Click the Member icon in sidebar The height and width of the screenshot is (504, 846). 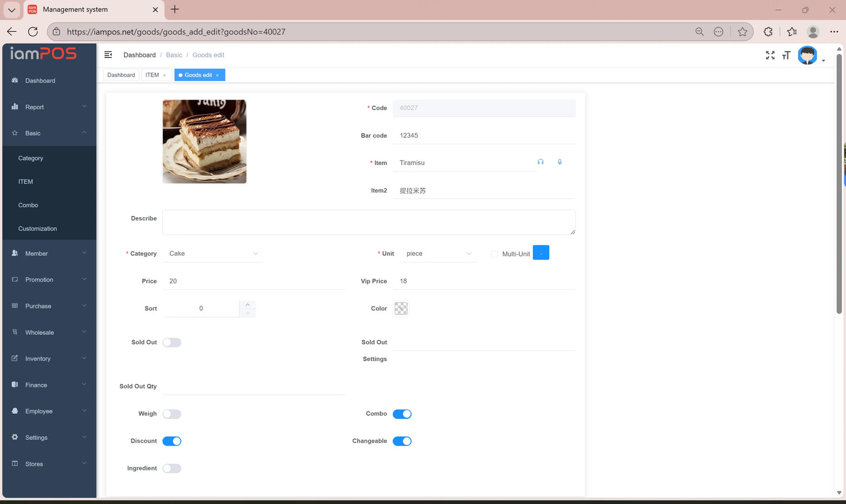click(x=15, y=253)
